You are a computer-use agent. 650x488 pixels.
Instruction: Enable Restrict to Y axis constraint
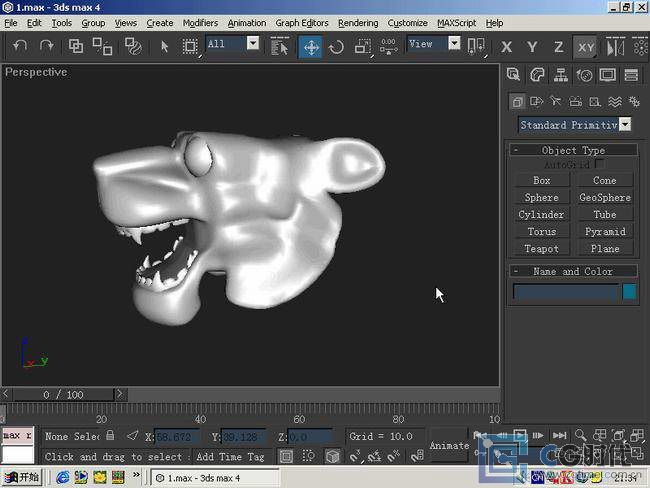coord(532,47)
